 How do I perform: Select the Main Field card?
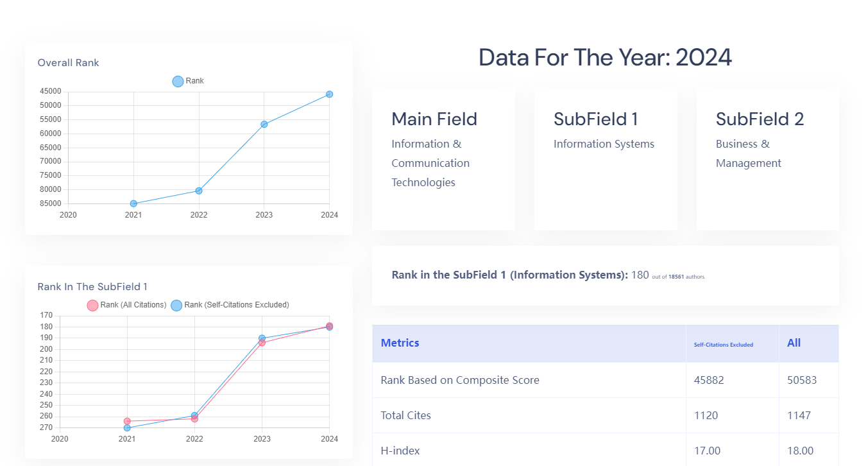point(443,159)
